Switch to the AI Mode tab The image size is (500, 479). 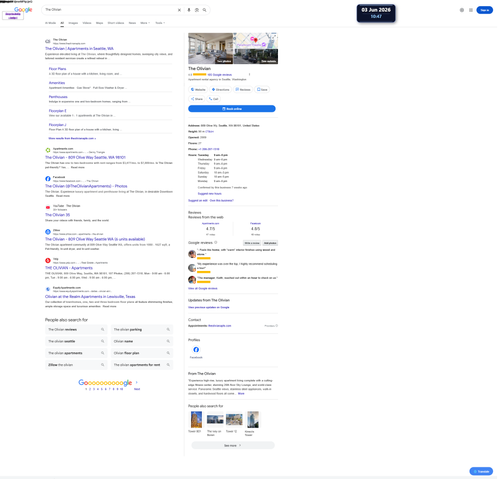50,23
